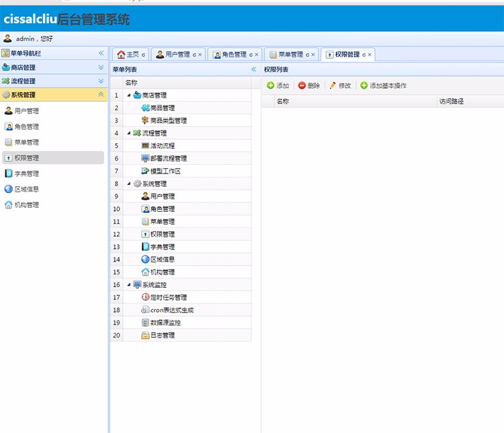Collapse the 系统监控 tree node arrow
Screen dimensions: 504x433
[x=129, y=284]
